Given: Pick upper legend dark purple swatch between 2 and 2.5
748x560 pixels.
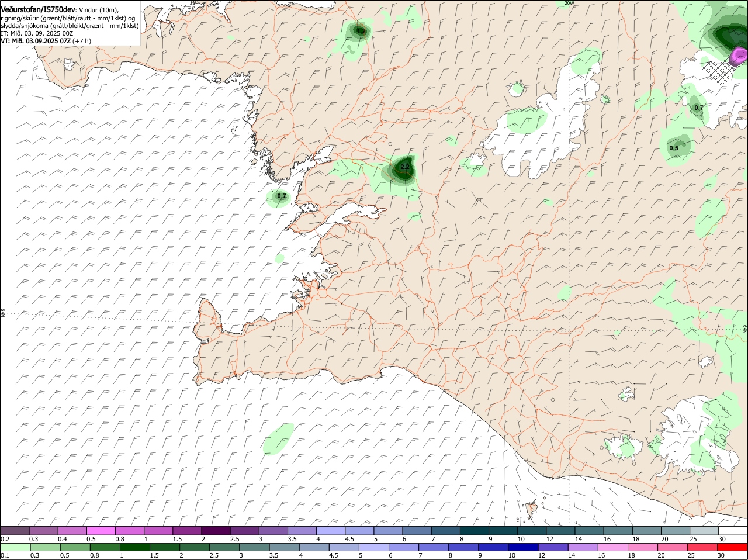Looking at the screenshot, I should coord(216,531).
